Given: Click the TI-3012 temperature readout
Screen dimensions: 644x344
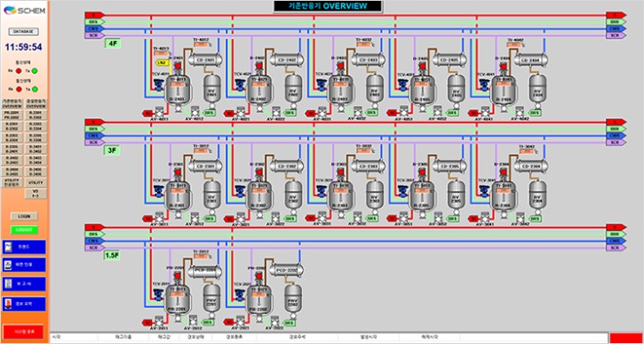Looking at the screenshot, I should (202, 150).
